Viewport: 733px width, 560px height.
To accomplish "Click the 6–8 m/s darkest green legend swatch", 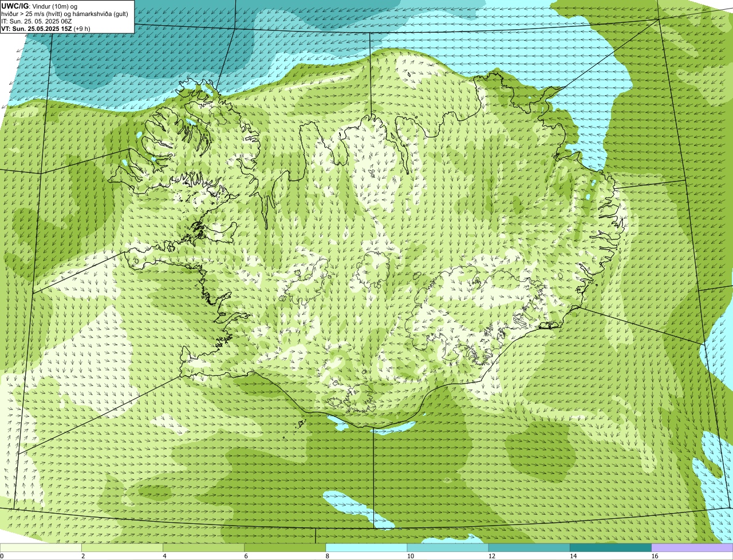I will coord(285,548).
